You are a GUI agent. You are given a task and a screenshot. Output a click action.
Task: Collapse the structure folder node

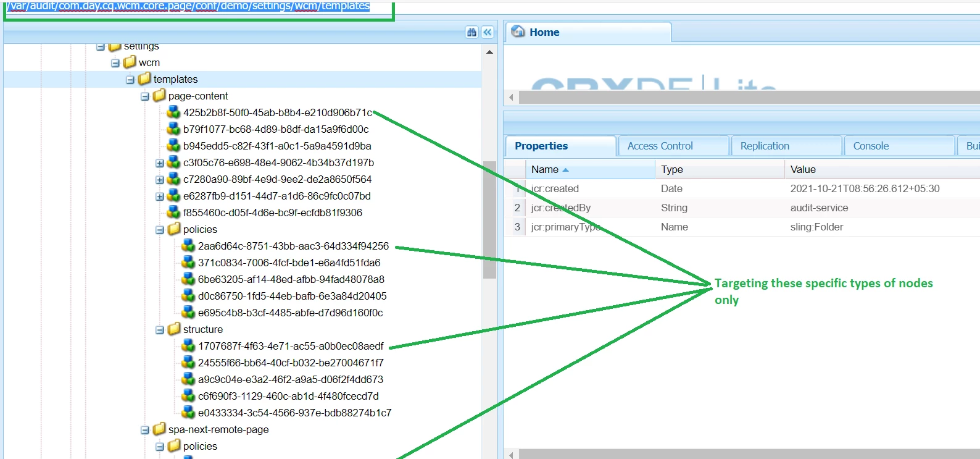[x=160, y=330]
